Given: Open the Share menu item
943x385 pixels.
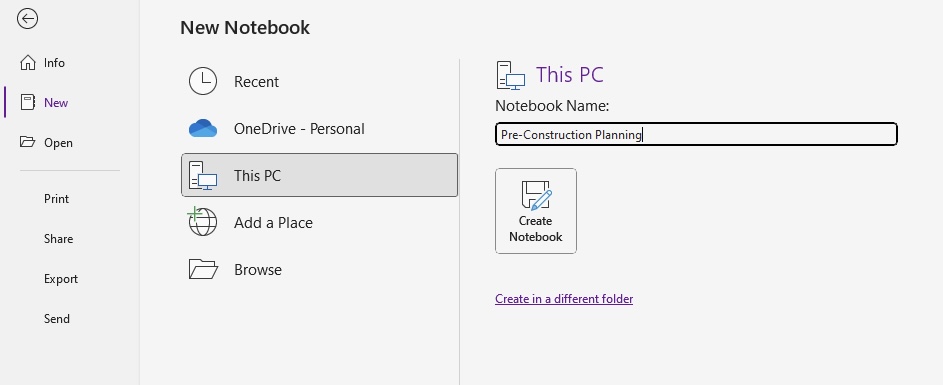Looking at the screenshot, I should tap(58, 239).
